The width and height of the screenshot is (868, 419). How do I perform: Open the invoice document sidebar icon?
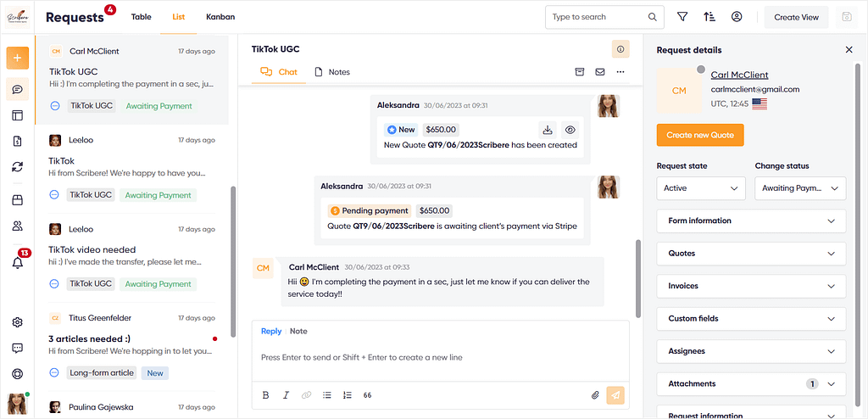point(17,142)
